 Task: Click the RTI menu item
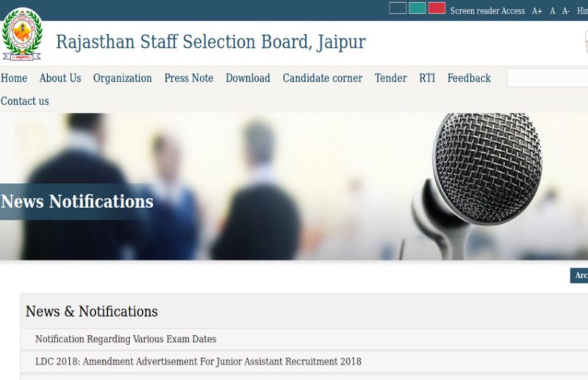pos(427,78)
